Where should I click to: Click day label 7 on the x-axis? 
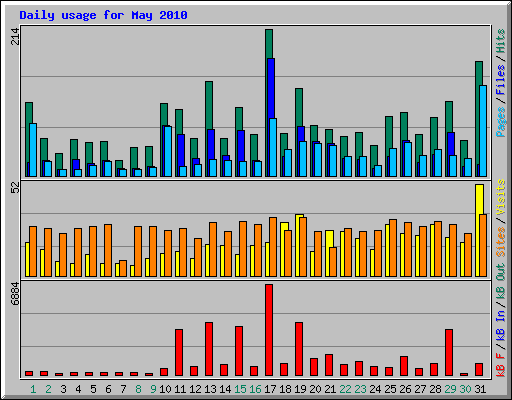pyautogui.click(x=123, y=389)
